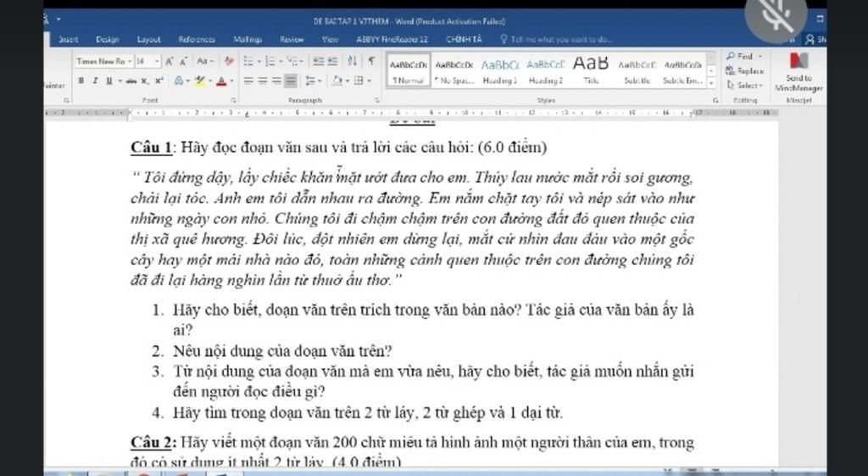
Task: Open the CHÍNH TẢ tab
Action: (464, 39)
